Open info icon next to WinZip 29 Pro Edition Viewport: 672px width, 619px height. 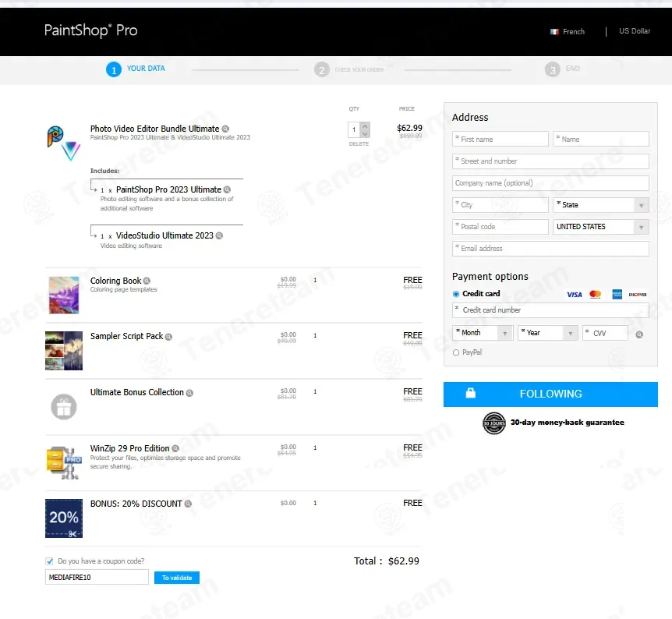tap(175, 448)
